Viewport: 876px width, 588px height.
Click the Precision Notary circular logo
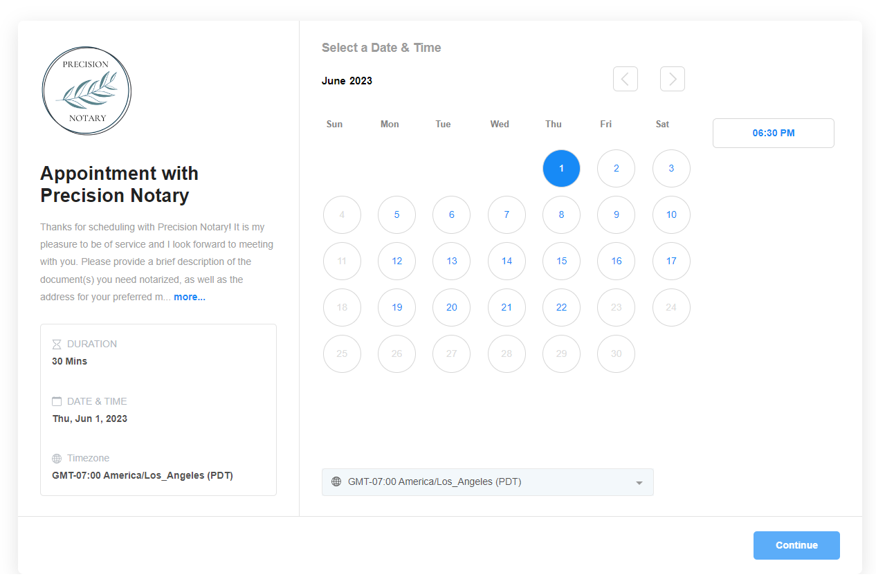[x=86, y=91]
